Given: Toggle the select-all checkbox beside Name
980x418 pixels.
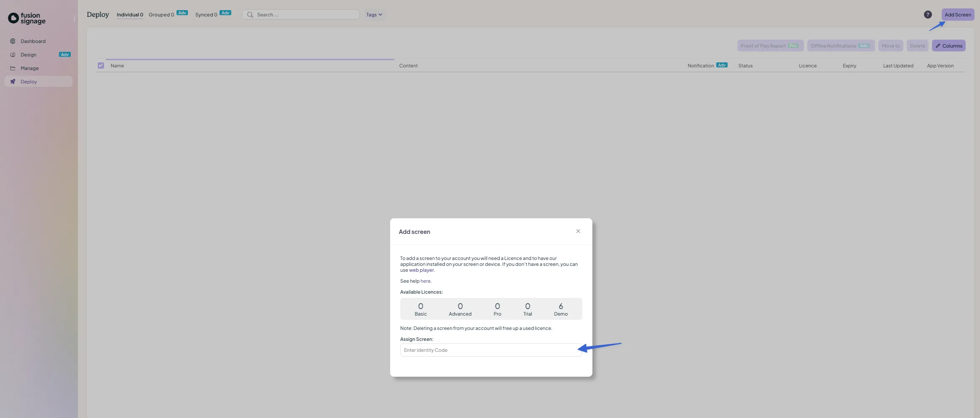Looking at the screenshot, I should (x=101, y=66).
